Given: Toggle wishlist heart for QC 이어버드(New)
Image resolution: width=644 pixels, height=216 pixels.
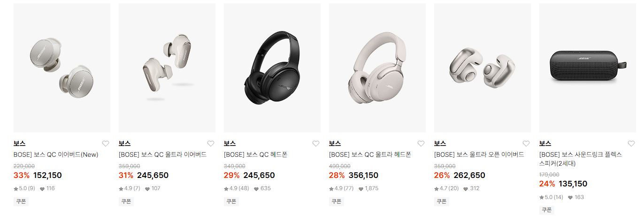Looking at the screenshot, I should (x=106, y=144).
